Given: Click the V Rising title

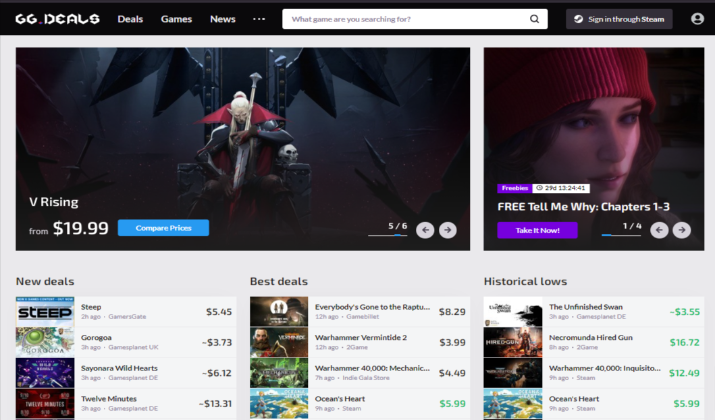Looking at the screenshot, I should click(x=54, y=202).
